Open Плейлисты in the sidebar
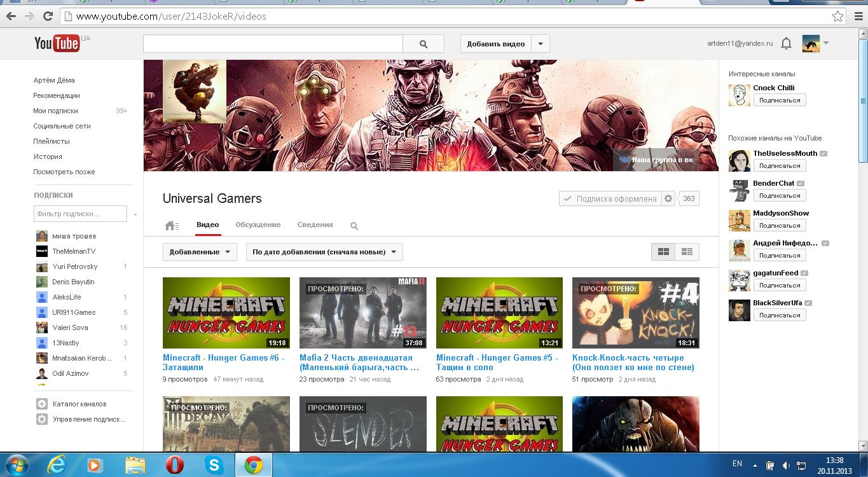The height and width of the screenshot is (477, 868). [52, 141]
